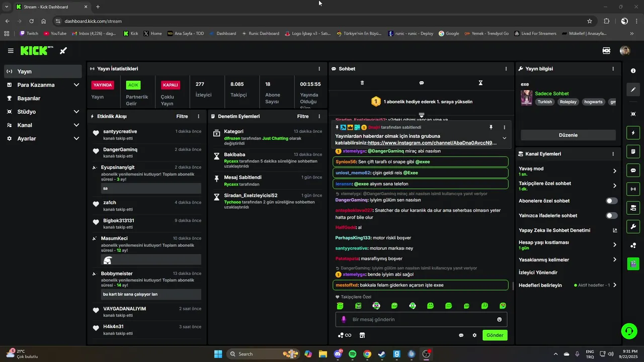Open chat settings gear icon
Viewport: 644px width, 362px height.
[474, 335]
